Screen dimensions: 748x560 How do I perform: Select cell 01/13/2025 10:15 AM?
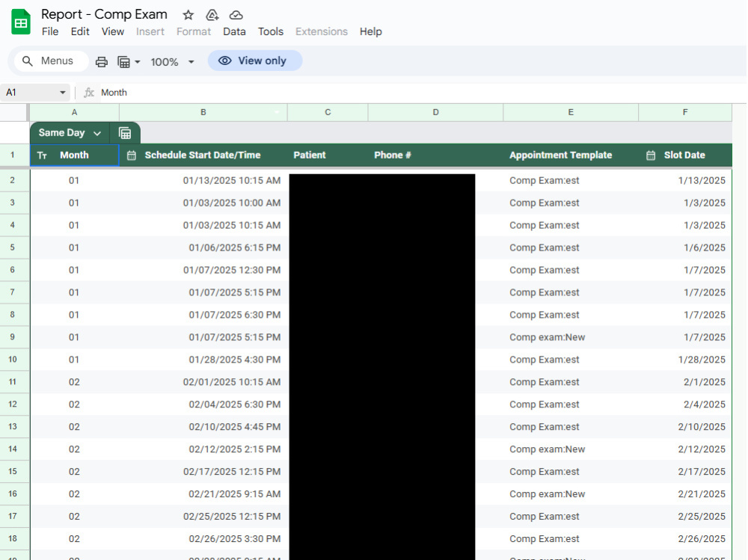203,181
